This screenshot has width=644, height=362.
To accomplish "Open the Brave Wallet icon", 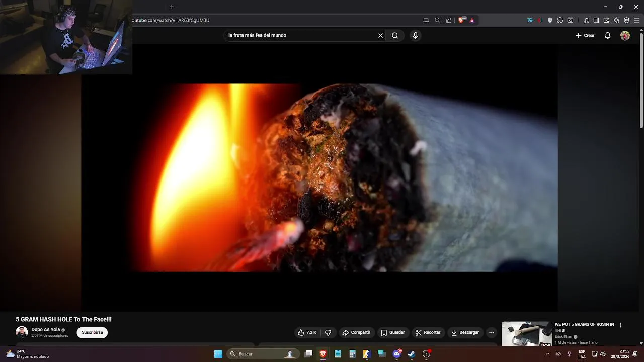I will point(606,20).
